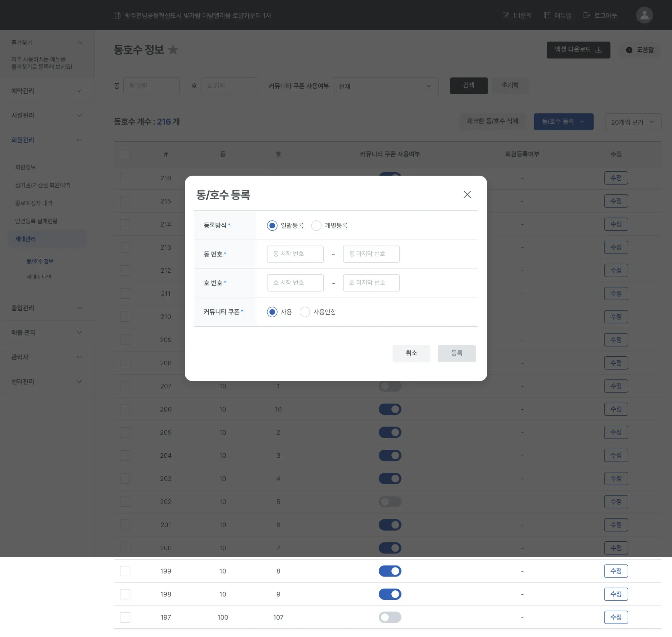Click the building icon in header
672x637 pixels.
pos(117,15)
